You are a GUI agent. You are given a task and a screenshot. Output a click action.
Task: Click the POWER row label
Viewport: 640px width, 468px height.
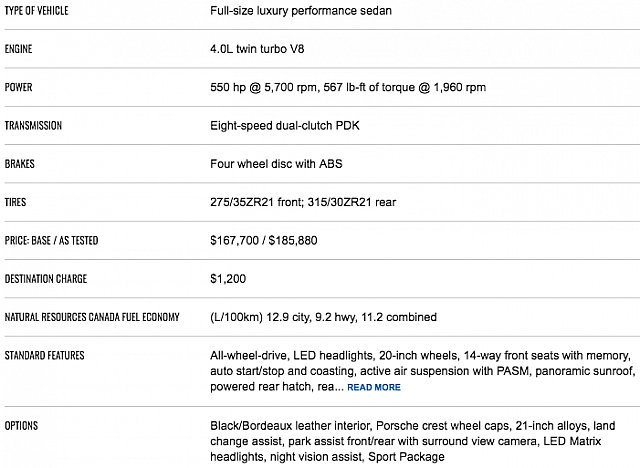tap(18, 87)
